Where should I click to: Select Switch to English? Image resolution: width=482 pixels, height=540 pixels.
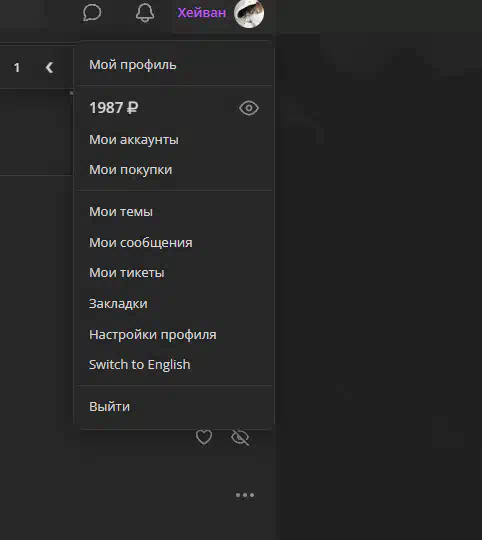(139, 365)
